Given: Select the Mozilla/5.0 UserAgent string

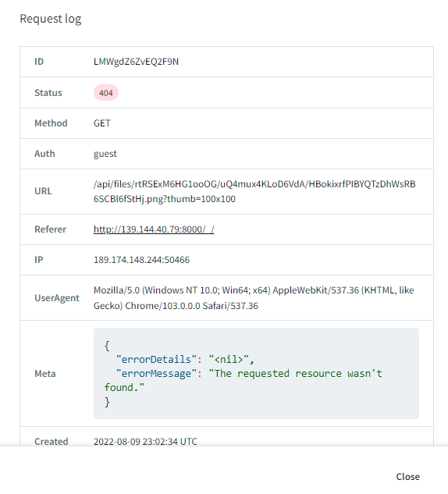Looking at the screenshot, I should (254, 297).
